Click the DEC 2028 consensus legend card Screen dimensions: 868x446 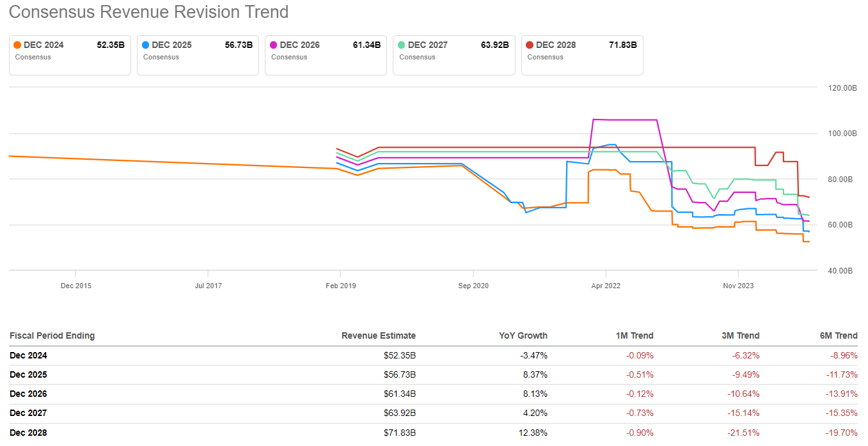tap(582, 55)
